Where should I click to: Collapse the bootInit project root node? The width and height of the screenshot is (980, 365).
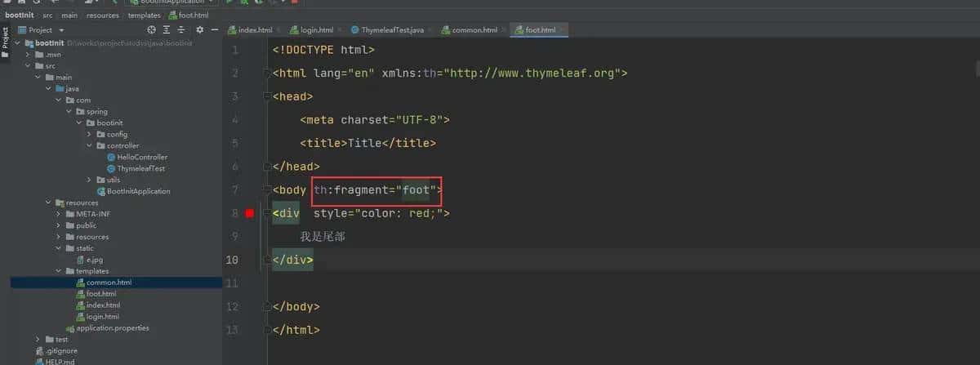[17, 42]
